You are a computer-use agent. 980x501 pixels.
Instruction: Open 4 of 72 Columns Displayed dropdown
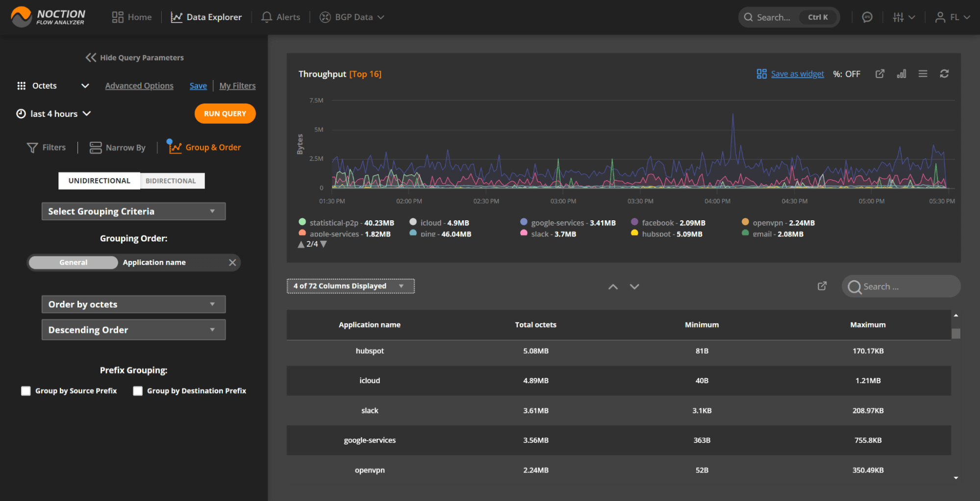351,286
